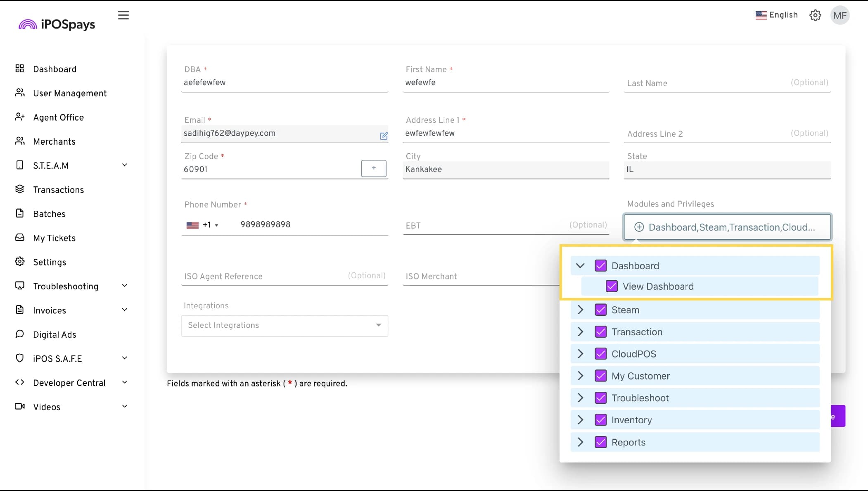Click the iPOS S.A.F.E shield icon
This screenshot has height=491, width=868.
point(19,358)
